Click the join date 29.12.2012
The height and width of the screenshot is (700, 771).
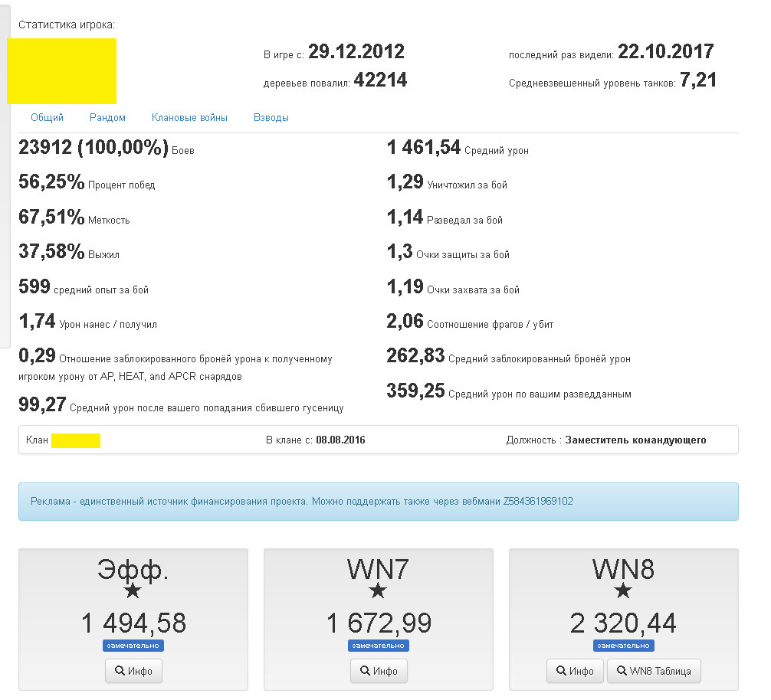(356, 51)
